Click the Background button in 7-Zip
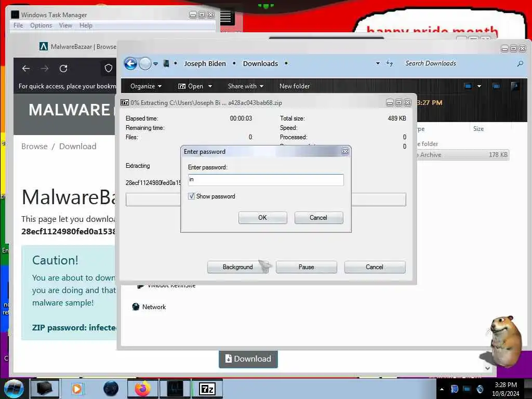 click(238, 267)
